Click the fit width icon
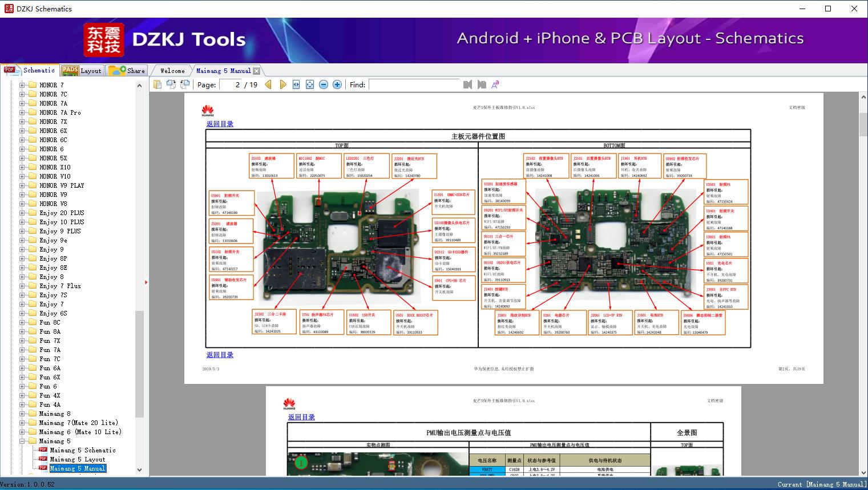868x490 pixels. 296,84
